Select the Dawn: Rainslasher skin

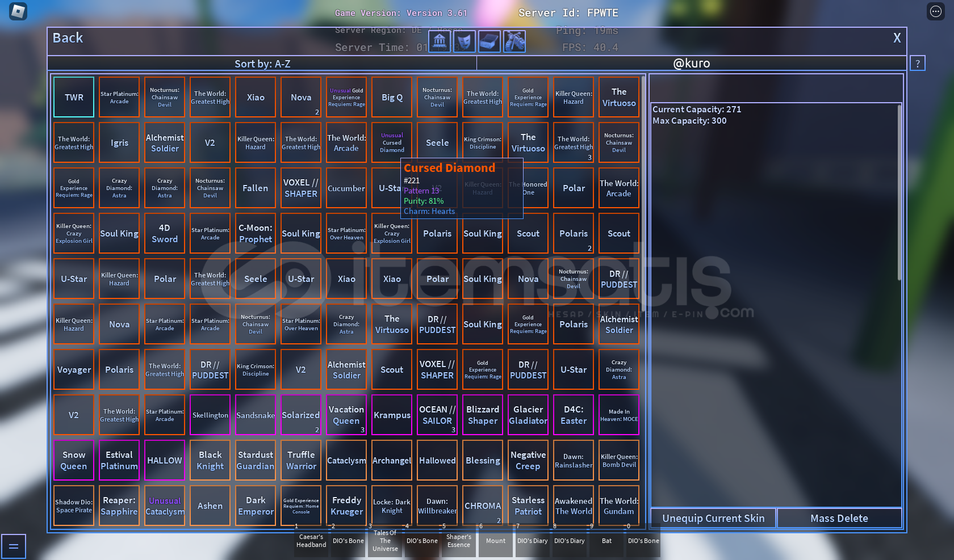pyautogui.click(x=574, y=460)
